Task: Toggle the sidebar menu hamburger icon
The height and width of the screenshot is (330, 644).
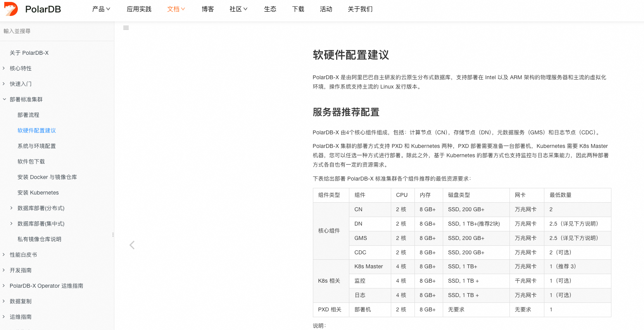Action: point(126,28)
